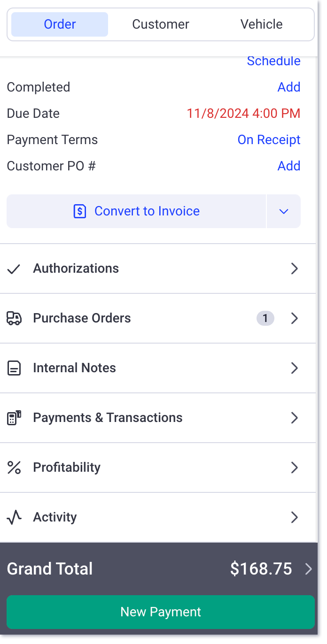The width and height of the screenshot is (327, 644).
Task: Click the Profitability percent icon
Action: (15, 468)
